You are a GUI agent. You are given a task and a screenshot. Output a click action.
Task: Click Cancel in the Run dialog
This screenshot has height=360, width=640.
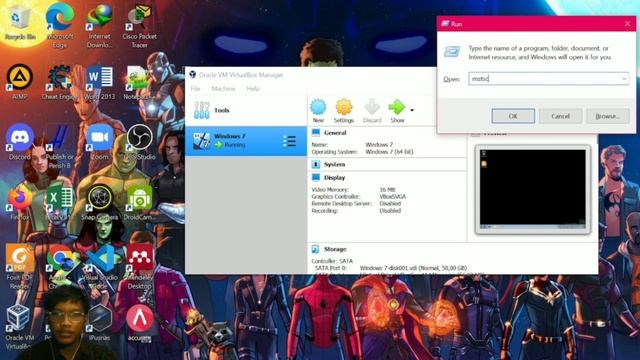click(560, 116)
